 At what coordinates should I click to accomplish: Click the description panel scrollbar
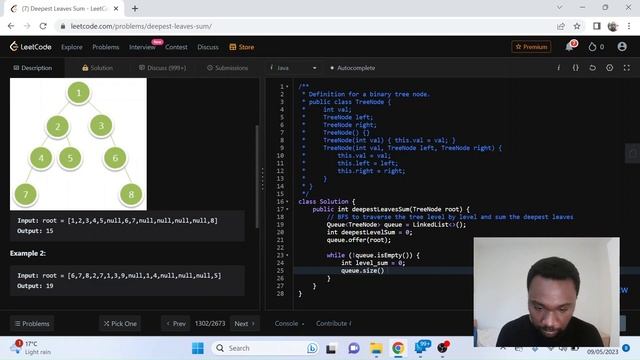coord(257,177)
